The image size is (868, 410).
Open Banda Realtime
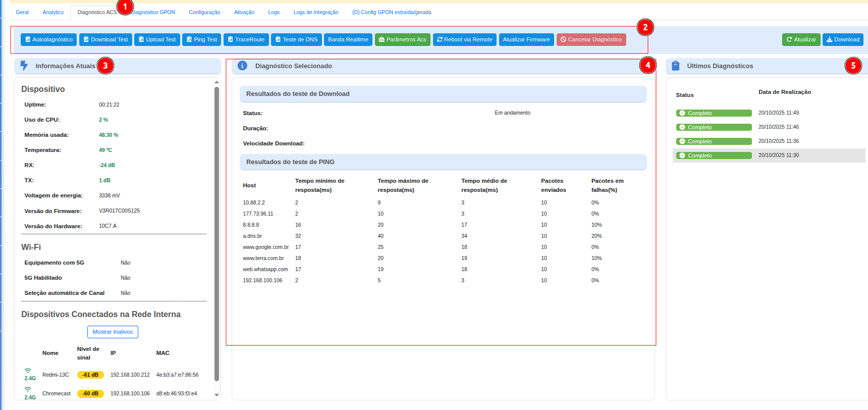click(x=348, y=39)
